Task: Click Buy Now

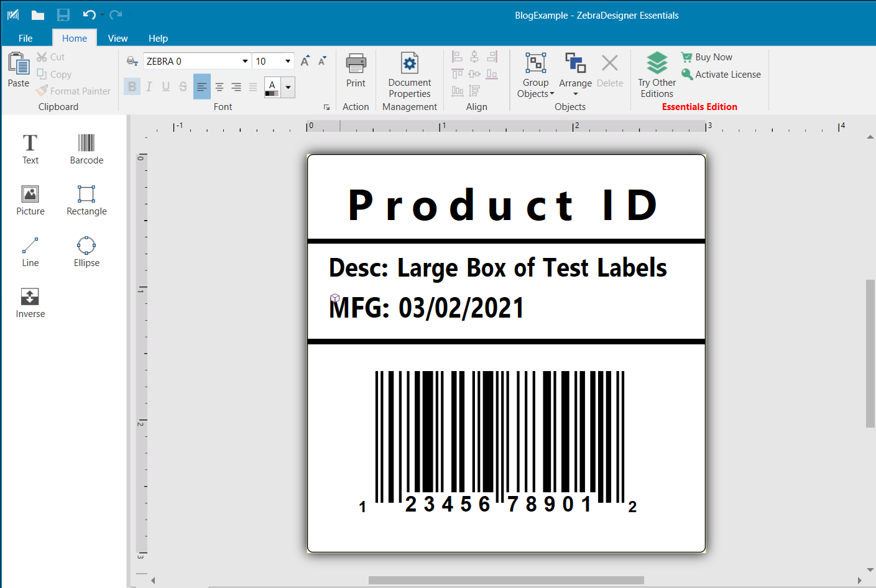Action: coord(707,57)
